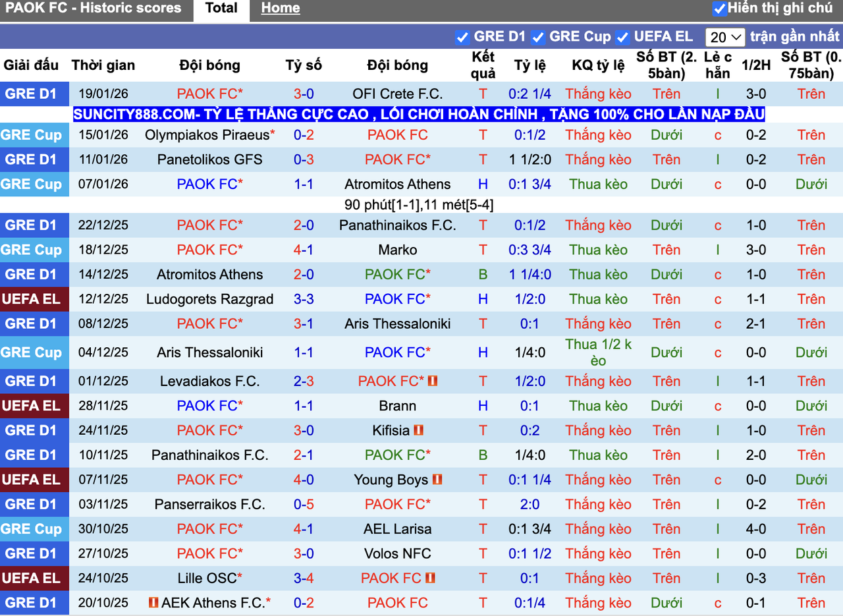Click Thua 1/2 kèo result cell
843x616 pixels.
[x=599, y=352]
